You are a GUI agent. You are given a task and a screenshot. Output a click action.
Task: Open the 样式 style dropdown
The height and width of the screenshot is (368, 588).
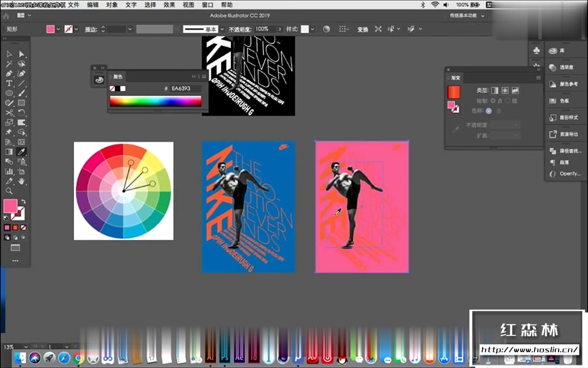[x=313, y=29]
